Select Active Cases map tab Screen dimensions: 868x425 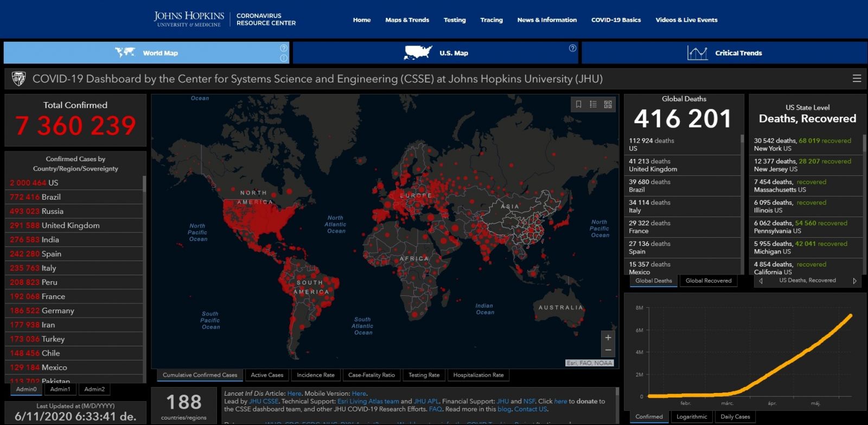(x=267, y=375)
